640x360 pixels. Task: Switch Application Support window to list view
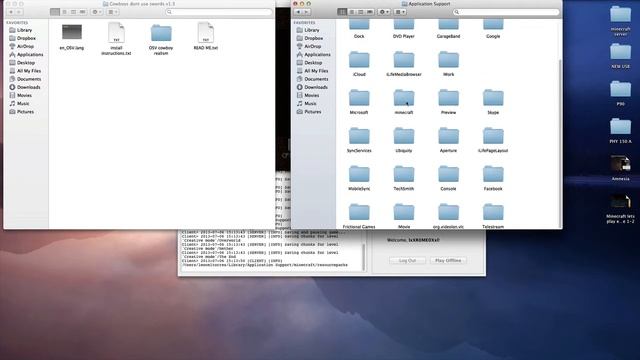(x=351, y=12)
